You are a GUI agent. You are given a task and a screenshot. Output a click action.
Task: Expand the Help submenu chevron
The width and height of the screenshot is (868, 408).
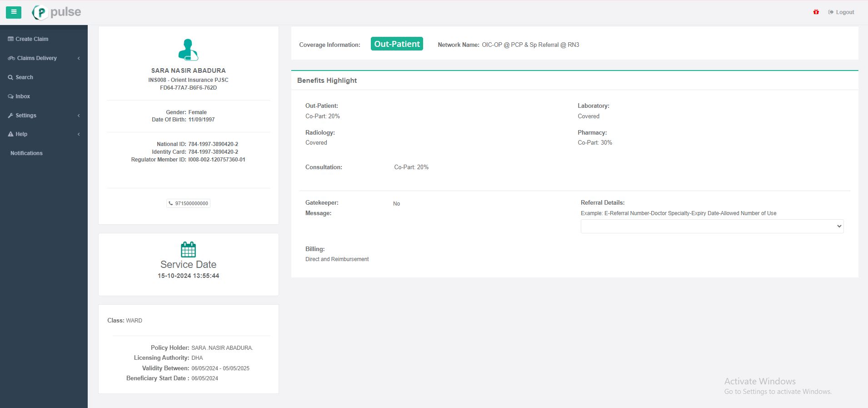[x=79, y=134]
